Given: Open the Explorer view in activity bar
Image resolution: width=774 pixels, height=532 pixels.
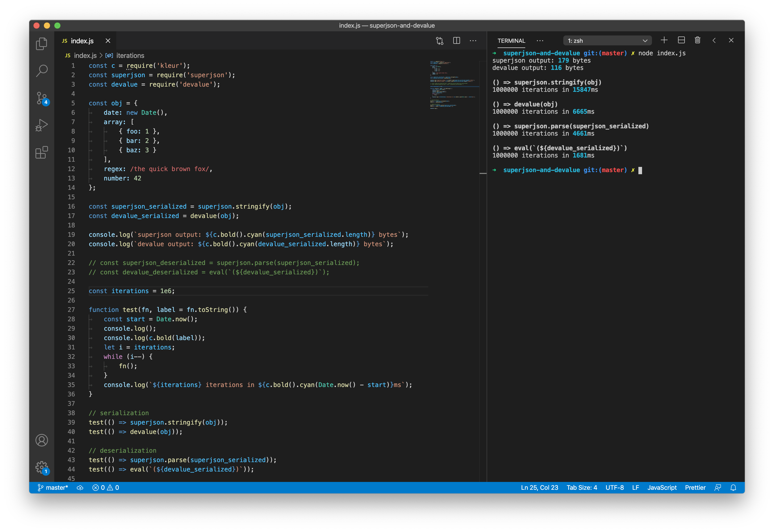Looking at the screenshot, I should [41, 44].
